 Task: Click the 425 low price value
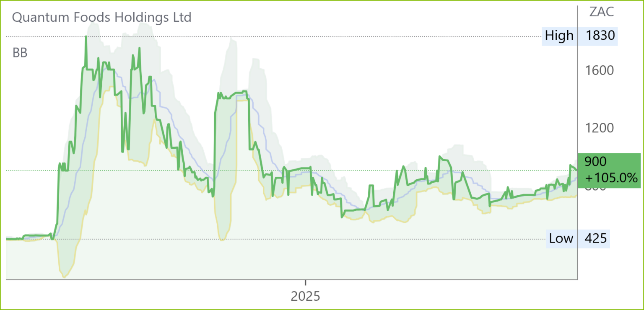click(595, 239)
